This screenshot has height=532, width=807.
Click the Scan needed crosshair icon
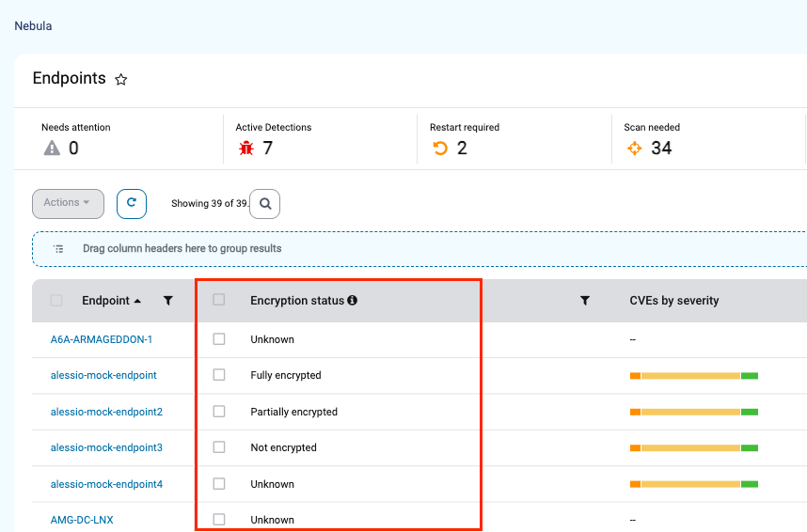[x=635, y=149]
